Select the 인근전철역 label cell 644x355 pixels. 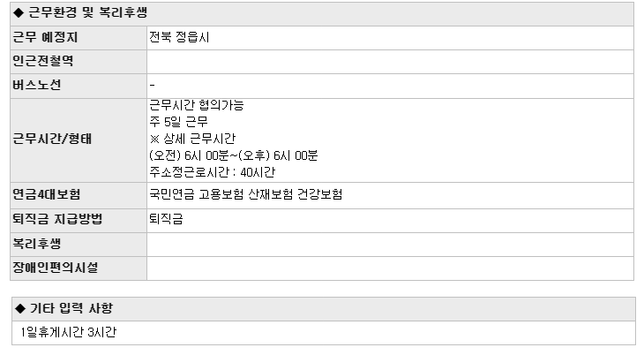pyautogui.click(x=79, y=62)
